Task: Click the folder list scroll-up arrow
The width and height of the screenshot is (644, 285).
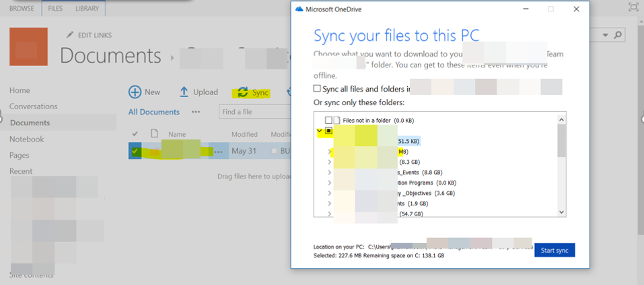Action: click(x=561, y=119)
